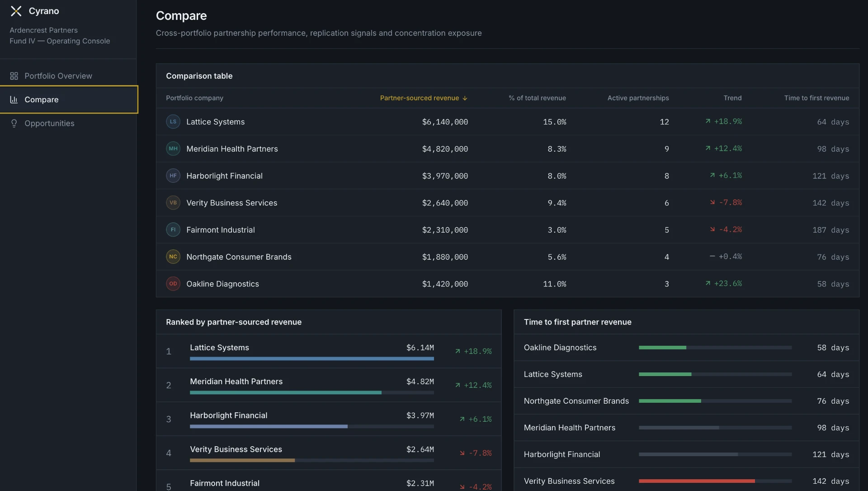Sort by Time to first revenue column
The image size is (868, 491).
pos(816,98)
